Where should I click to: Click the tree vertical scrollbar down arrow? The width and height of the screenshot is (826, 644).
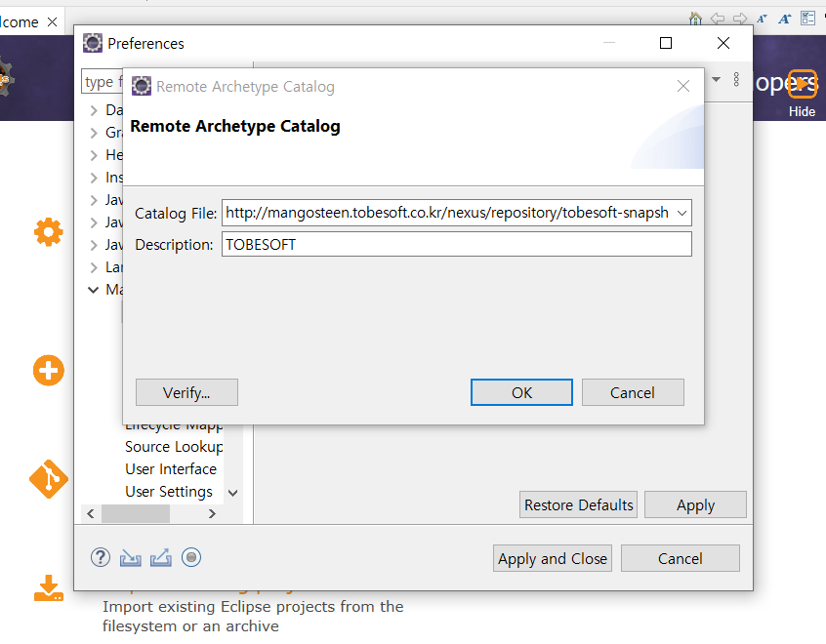232,493
